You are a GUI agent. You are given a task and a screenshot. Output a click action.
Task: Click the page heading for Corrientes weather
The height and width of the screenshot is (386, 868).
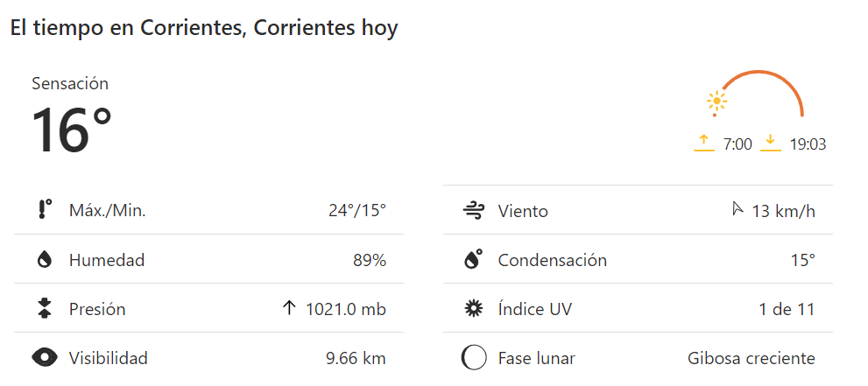tap(204, 28)
